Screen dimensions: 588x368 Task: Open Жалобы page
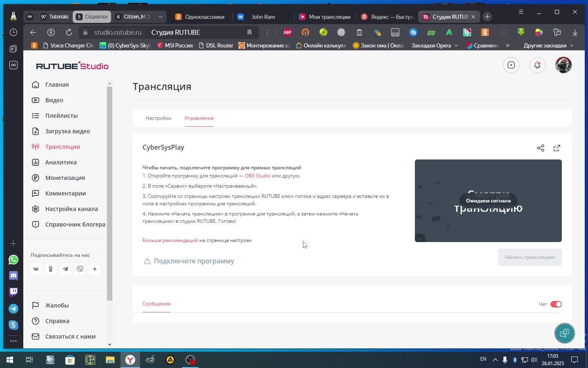pos(50,305)
